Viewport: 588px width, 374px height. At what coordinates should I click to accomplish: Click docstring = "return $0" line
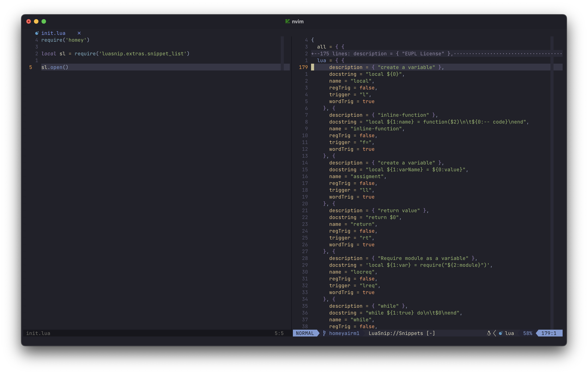coord(365,218)
